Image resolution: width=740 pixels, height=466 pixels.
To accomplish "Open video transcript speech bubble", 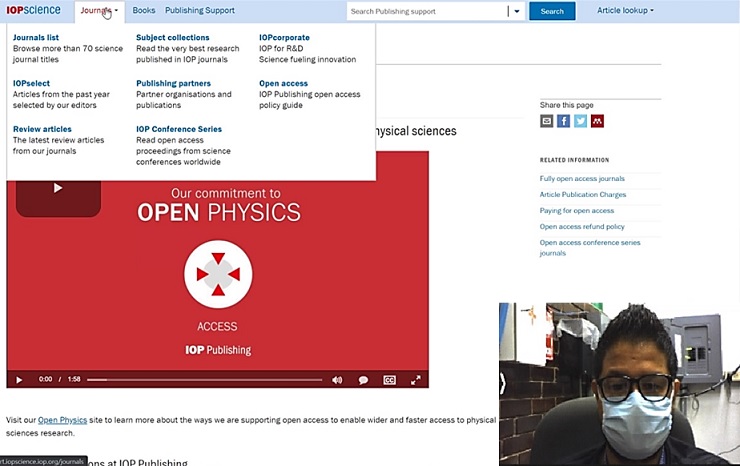I will click(363, 380).
